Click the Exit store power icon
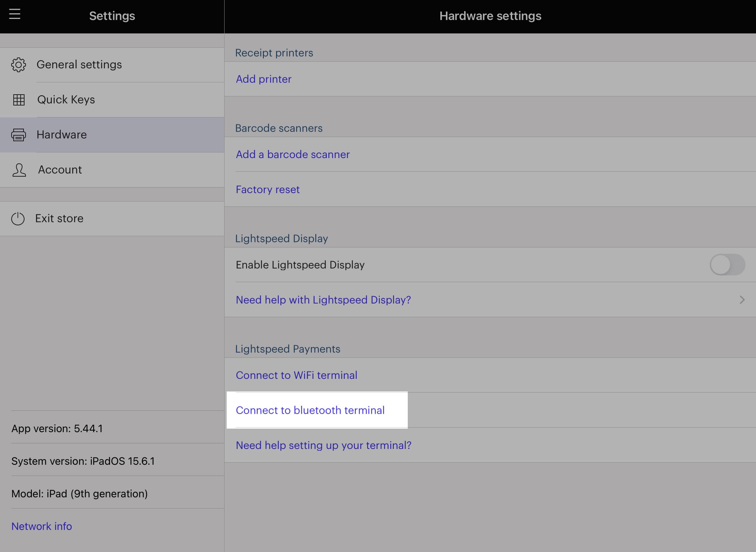 tap(18, 219)
